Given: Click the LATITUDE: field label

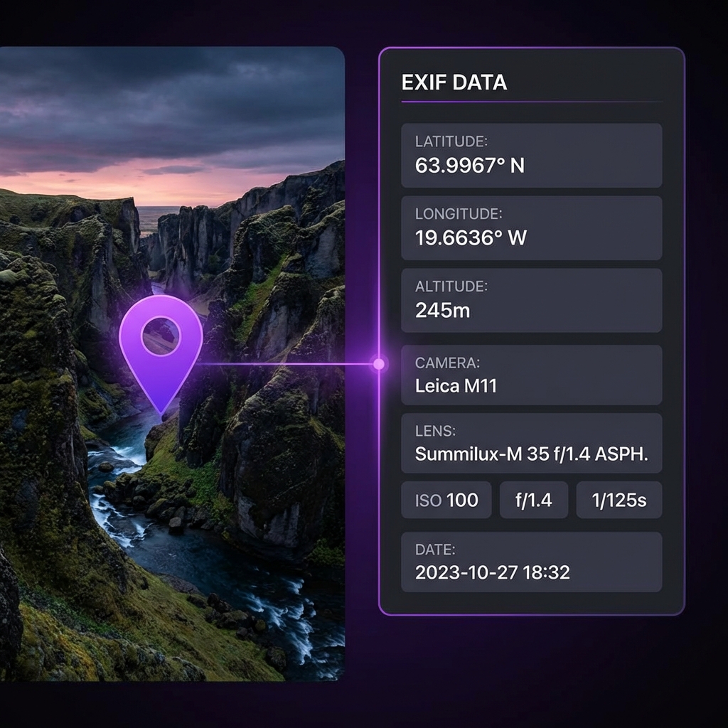Looking at the screenshot, I should [x=451, y=141].
